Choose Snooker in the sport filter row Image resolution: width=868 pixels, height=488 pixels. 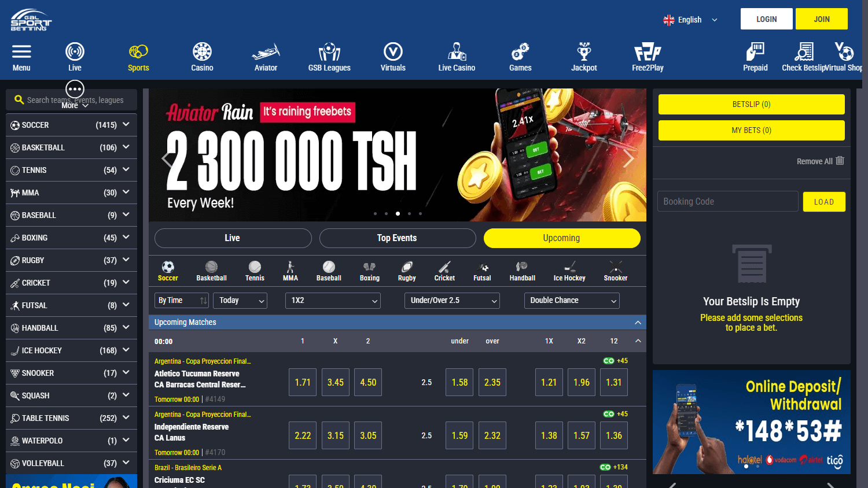(x=616, y=271)
